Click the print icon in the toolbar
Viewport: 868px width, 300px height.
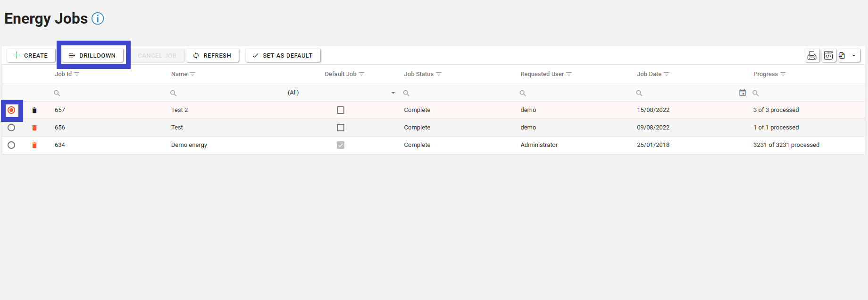tap(812, 56)
